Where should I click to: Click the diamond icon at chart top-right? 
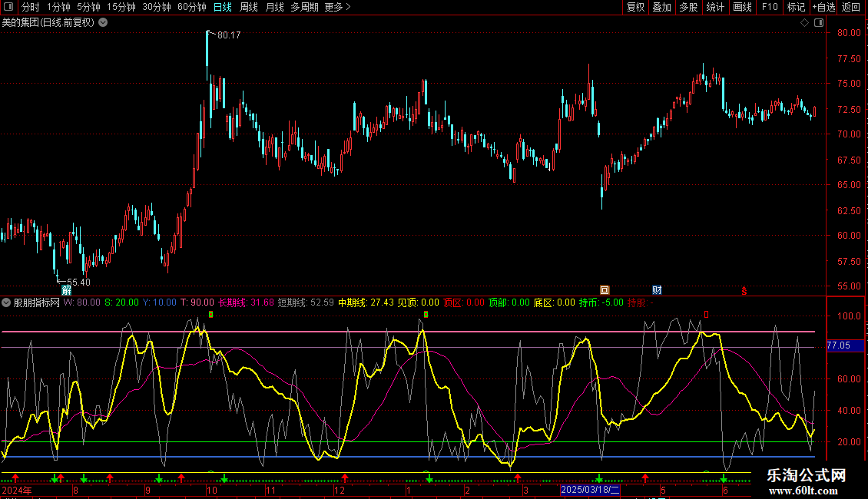click(x=804, y=22)
